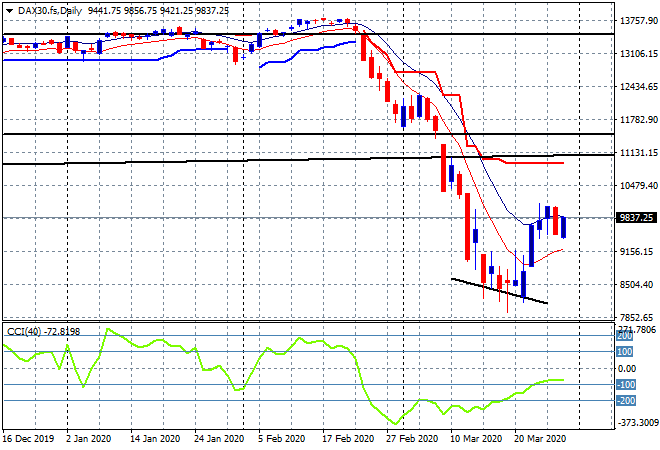Click the 11131.15 price axis label
The height and width of the screenshot is (450, 660).
pyautogui.click(x=639, y=153)
